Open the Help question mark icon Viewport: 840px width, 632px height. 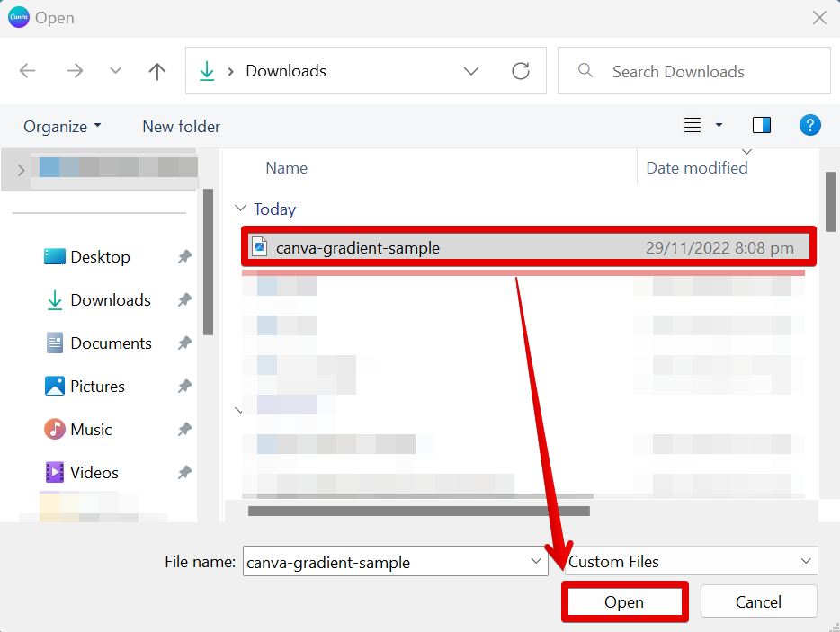coord(809,126)
